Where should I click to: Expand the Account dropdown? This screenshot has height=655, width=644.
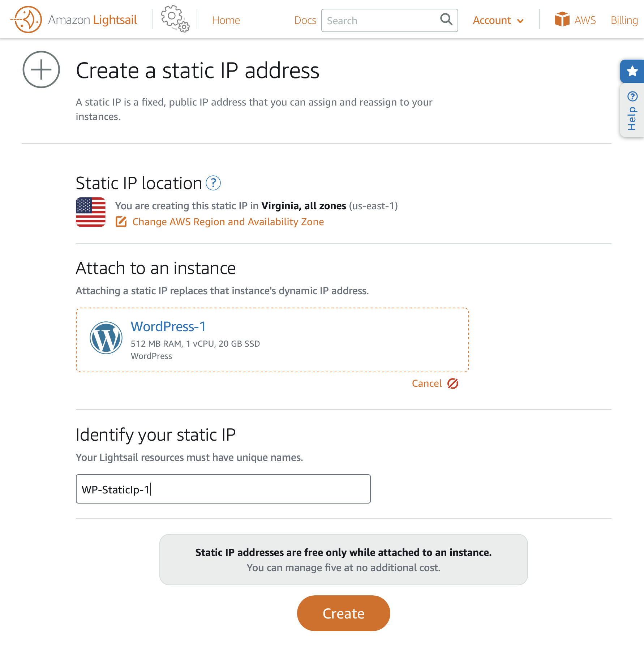pos(498,21)
